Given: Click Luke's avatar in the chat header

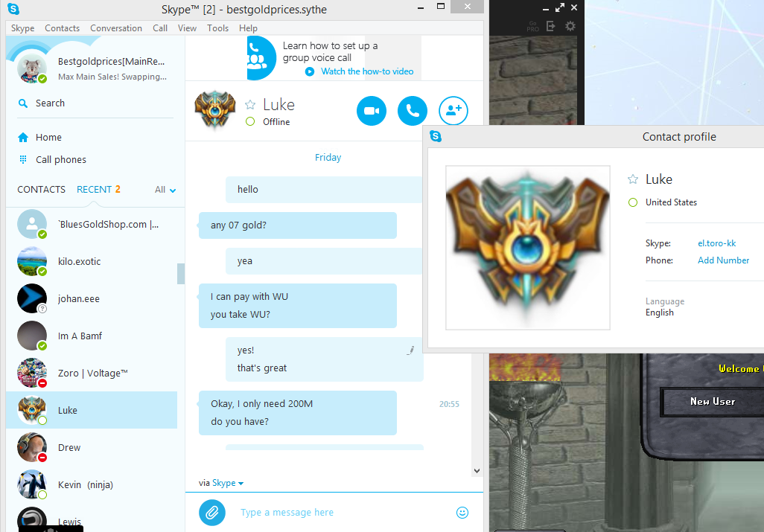Looking at the screenshot, I should pos(215,110).
